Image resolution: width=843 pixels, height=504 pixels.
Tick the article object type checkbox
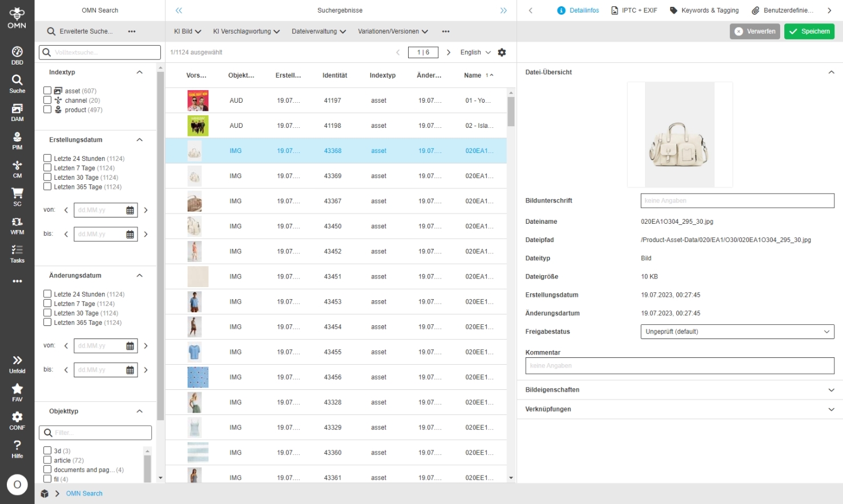tap(47, 460)
